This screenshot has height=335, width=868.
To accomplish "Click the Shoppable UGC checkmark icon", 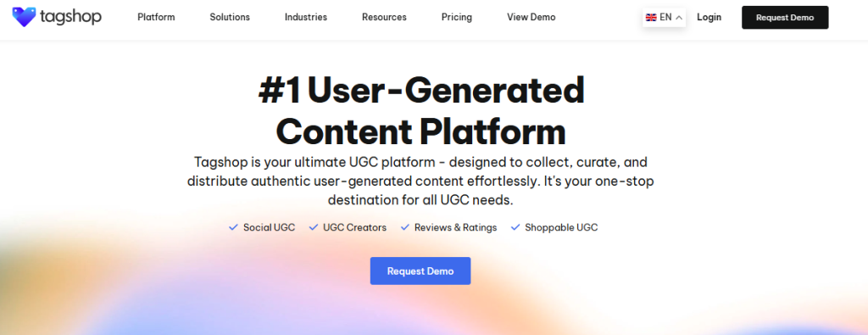I will (x=515, y=227).
